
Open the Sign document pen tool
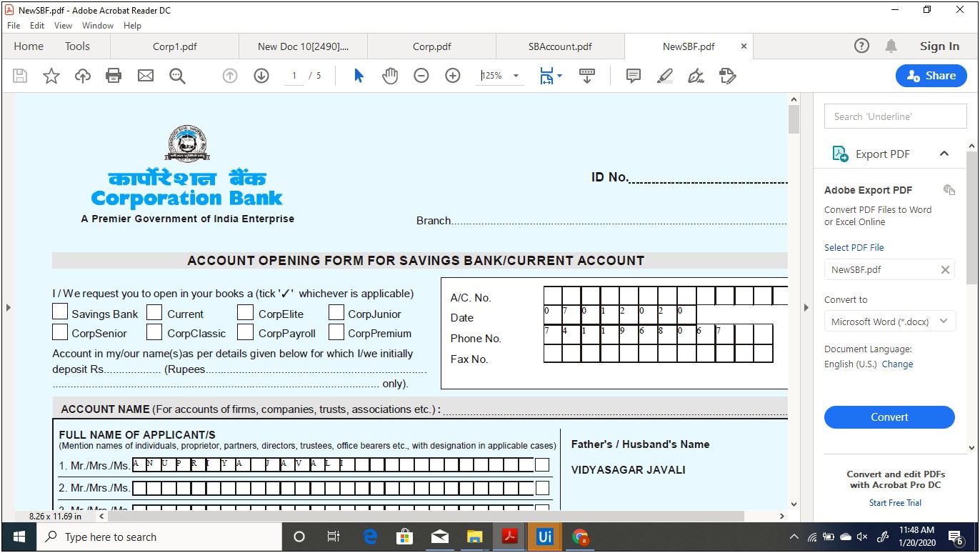(696, 76)
